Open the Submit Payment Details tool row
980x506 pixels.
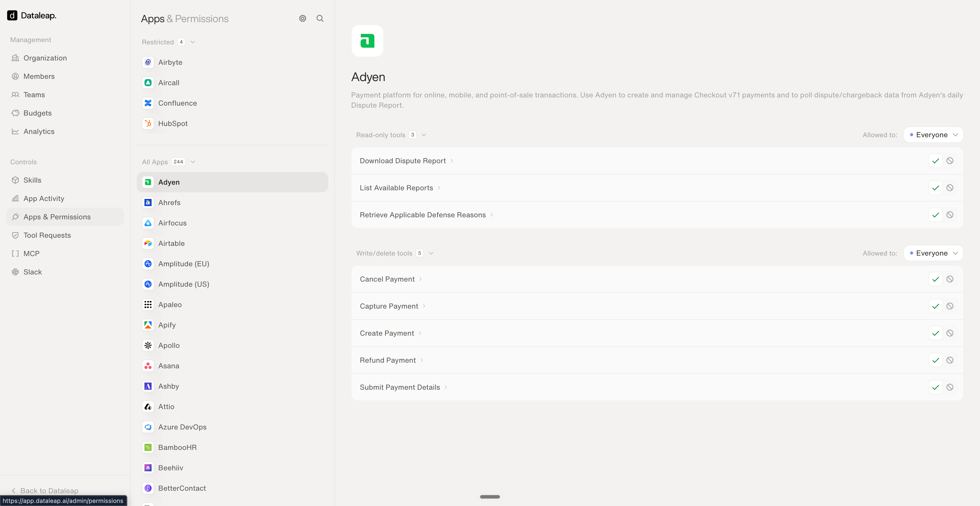[657, 387]
